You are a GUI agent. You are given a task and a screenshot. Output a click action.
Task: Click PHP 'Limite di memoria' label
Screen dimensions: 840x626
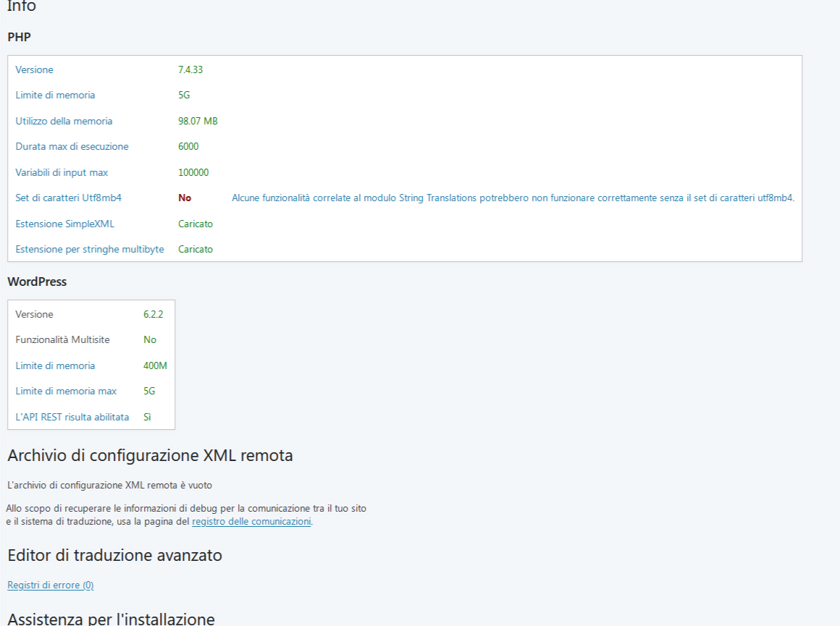click(x=55, y=95)
